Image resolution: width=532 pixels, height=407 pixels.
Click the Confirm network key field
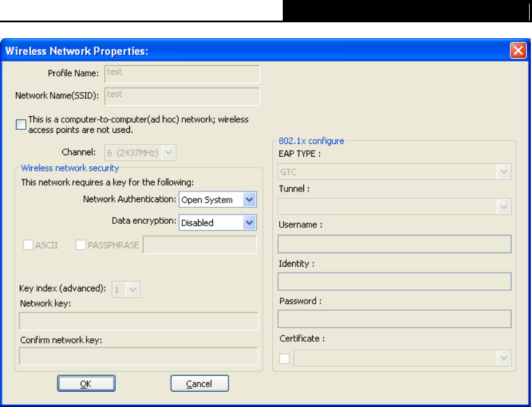pyautogui.click(x=138, y=356)
